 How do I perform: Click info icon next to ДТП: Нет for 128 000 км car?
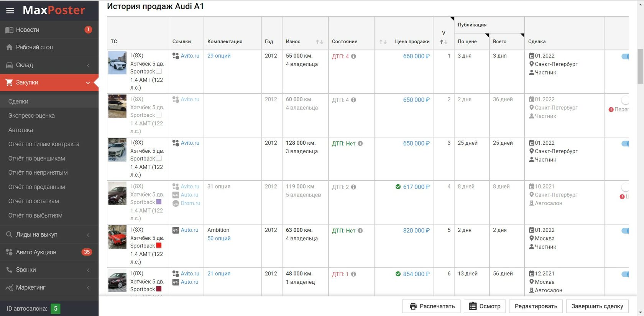(360, 144)
